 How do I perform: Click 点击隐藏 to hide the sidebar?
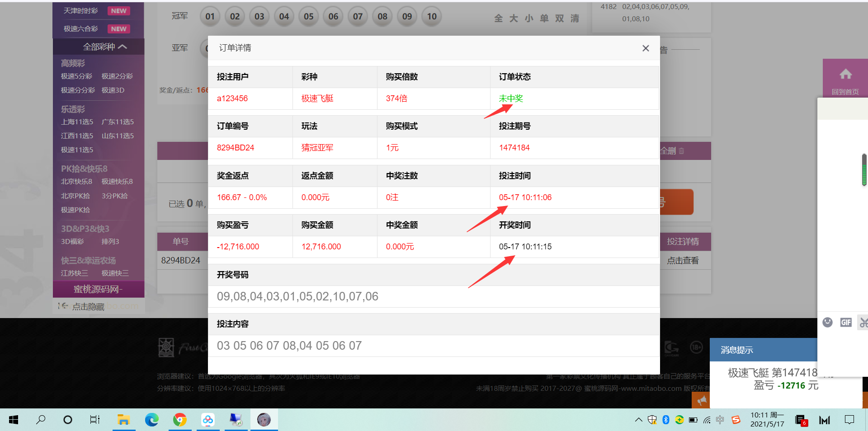[88, 307]
